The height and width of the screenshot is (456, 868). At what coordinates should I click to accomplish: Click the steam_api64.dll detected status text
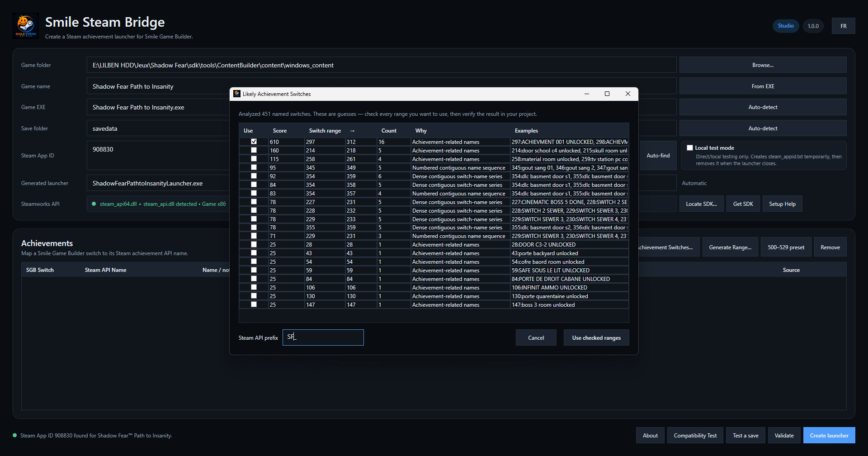pyautogui.click(x=163, y=204)
